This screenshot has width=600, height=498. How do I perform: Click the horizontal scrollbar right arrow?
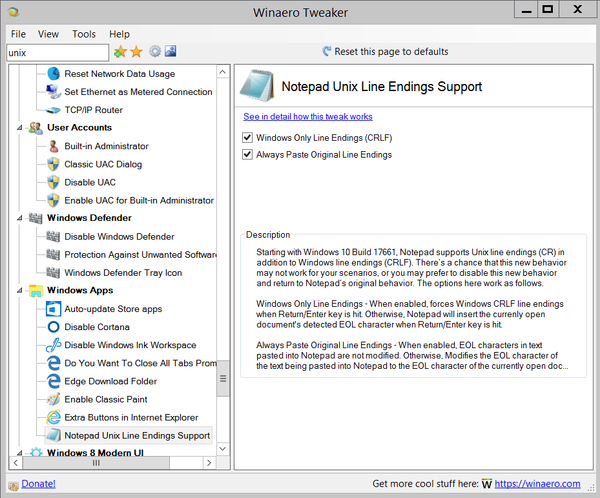[x=209, y=463]
